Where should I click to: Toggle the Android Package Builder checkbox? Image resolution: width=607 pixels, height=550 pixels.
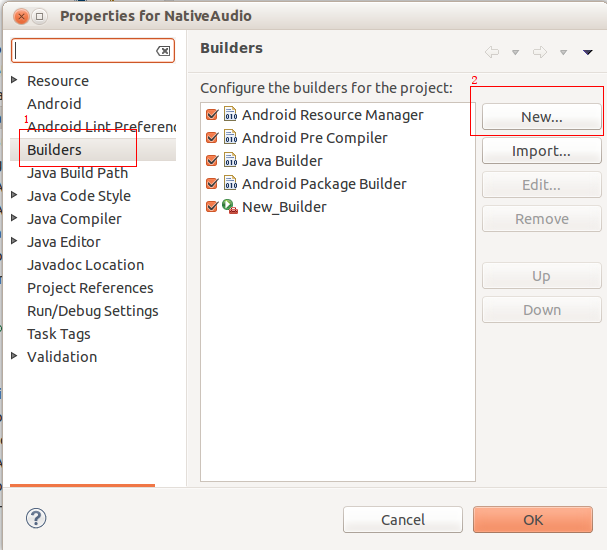pyautogui.click(x=212, y=183)
